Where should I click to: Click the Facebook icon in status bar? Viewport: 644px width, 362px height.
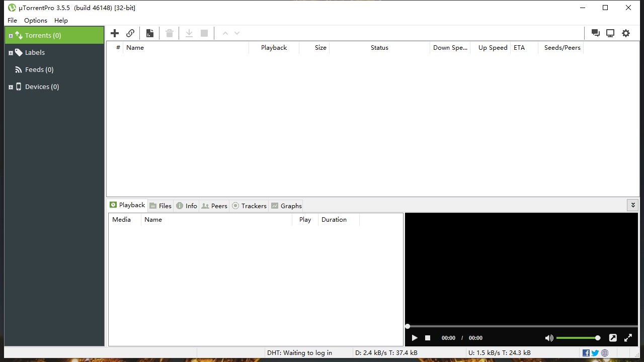coord(586,353)
